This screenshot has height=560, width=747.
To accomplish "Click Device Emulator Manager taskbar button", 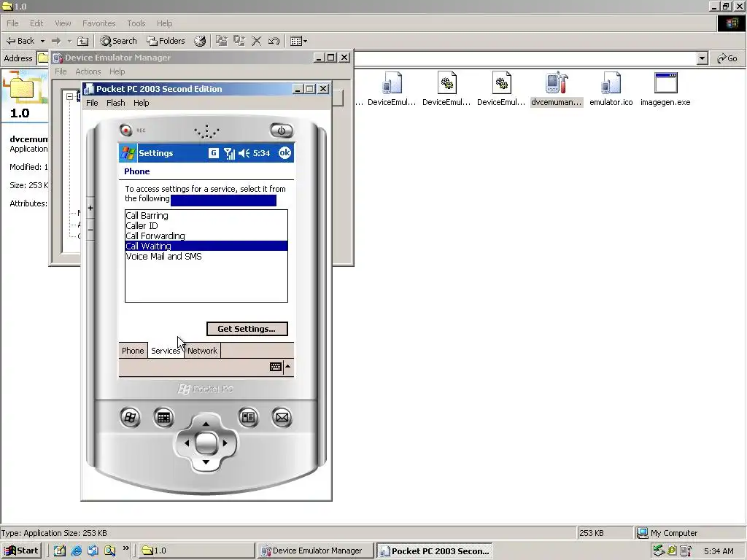I will coord(315,551).
